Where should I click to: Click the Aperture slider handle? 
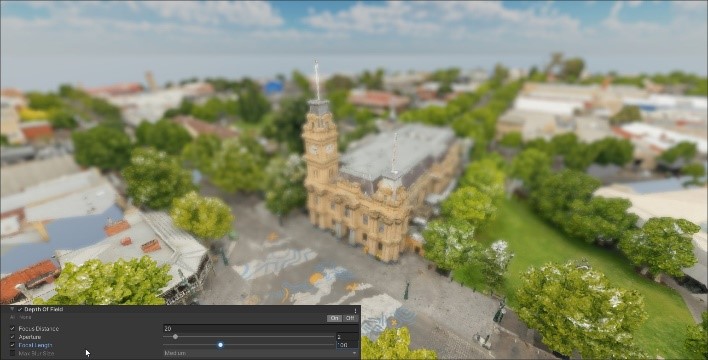[175, 337]
